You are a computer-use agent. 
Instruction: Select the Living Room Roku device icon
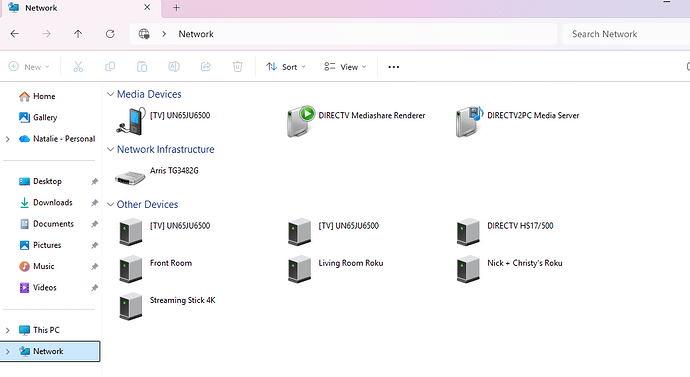pos(299,269)
